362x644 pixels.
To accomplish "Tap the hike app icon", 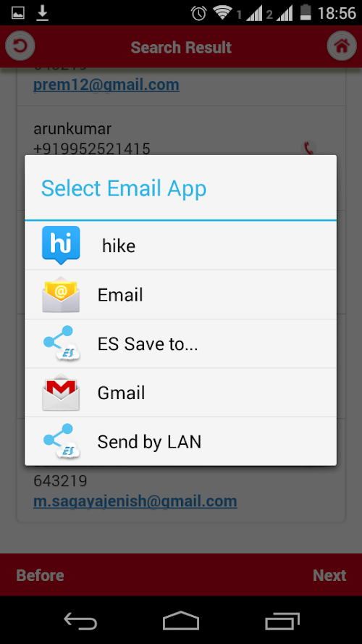I will click(61, 245).
